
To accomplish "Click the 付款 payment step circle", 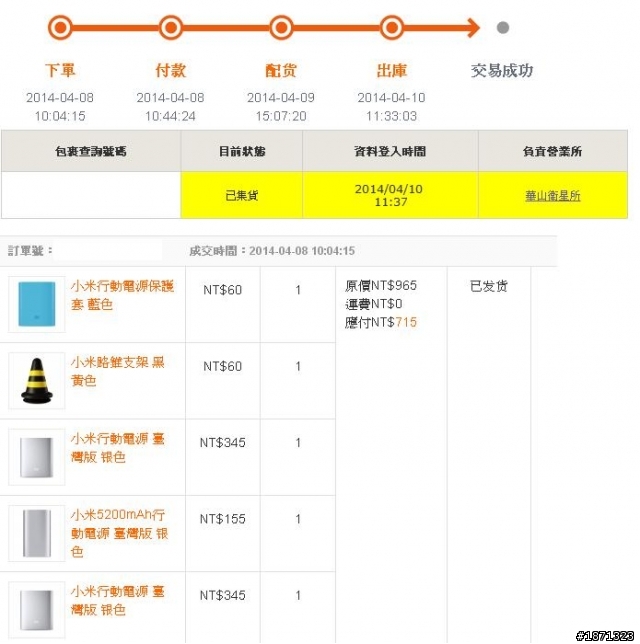I will click(x=170, y=28).
